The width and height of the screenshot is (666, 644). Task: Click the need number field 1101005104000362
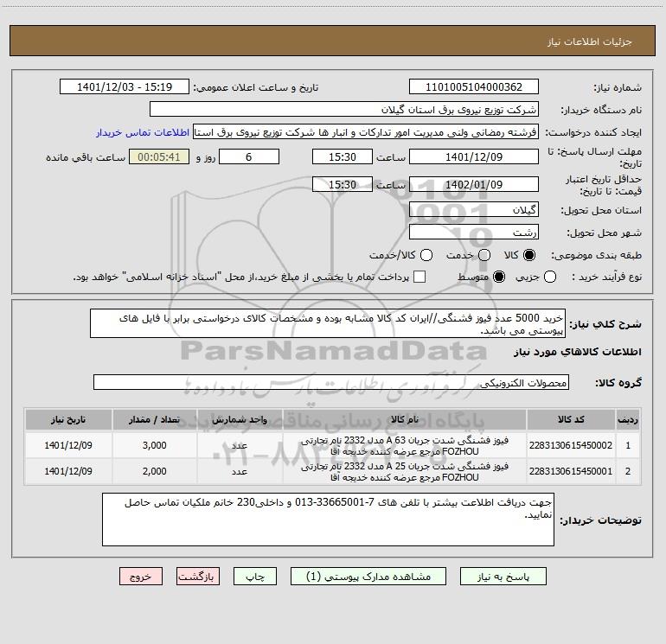474,87
